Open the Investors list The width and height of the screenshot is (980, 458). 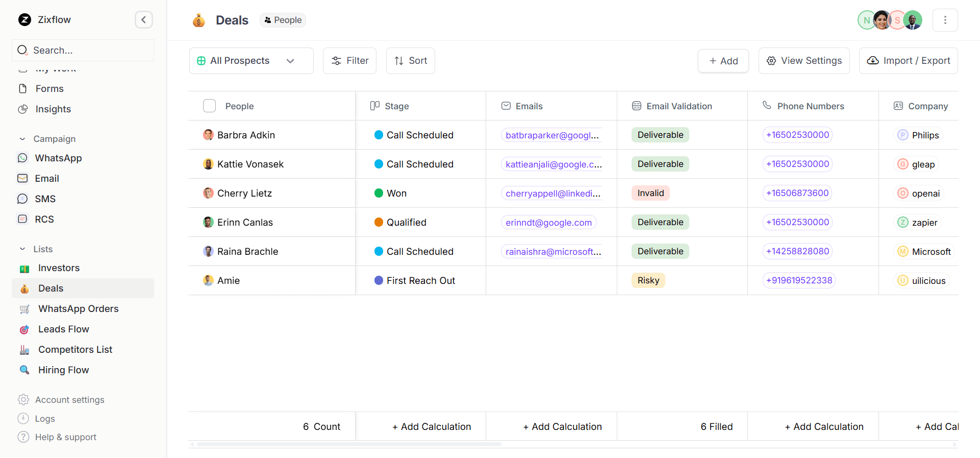pyautogui.click(x=59, y=268)
